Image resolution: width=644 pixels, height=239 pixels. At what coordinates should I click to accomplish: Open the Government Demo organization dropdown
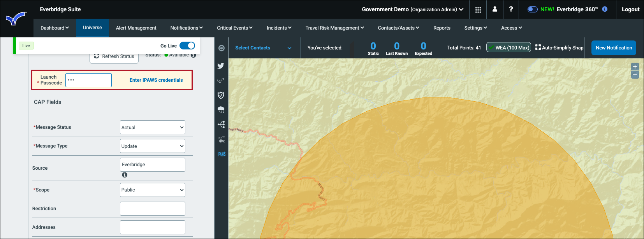[413, 9]
